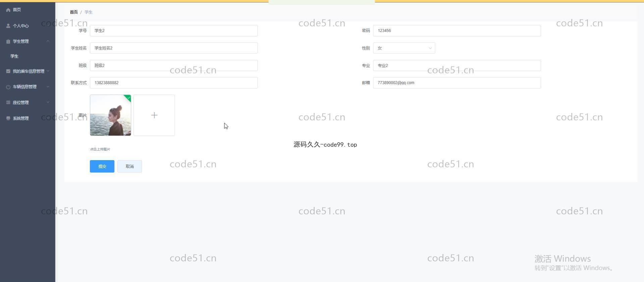
Task: Click the 点击上传图片 hint text
Action: 100,149
